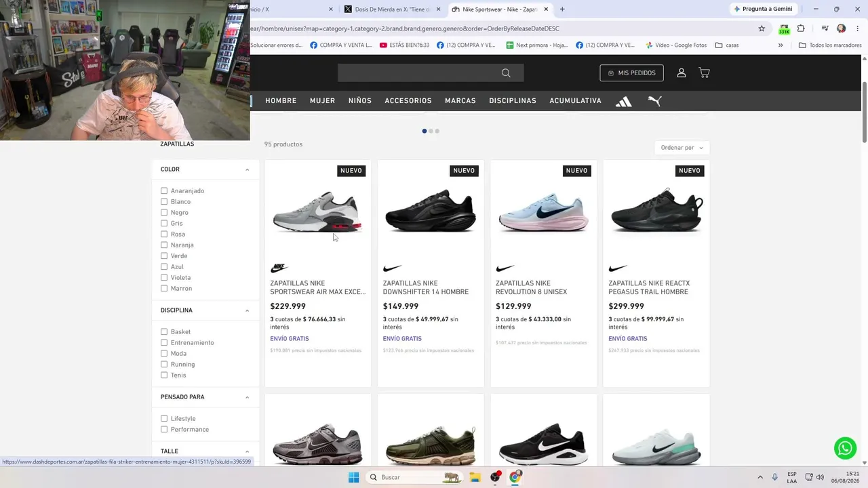Viewport: 868px width, 488px height.
Task: Open the Adidas brand logo link
Action: tap(624, 101)
